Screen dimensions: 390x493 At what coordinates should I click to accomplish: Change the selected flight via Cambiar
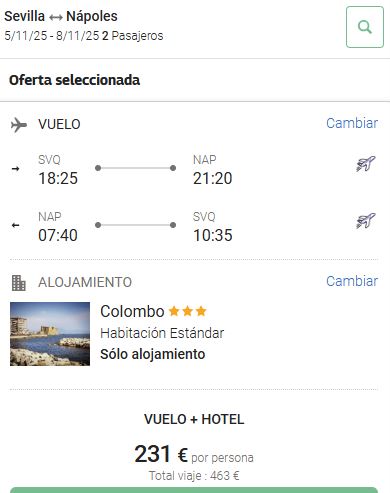(x=352, y=123)
